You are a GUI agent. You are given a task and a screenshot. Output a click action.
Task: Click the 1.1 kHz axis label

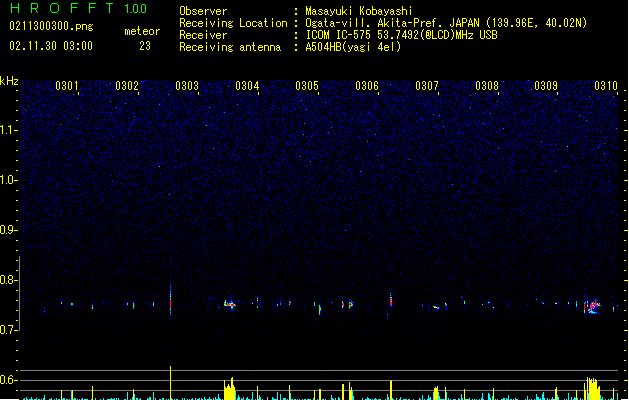(x=8, y=130)
